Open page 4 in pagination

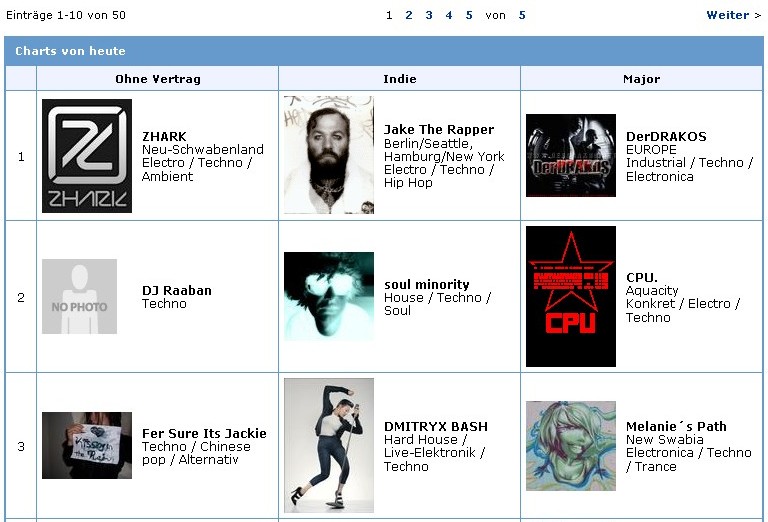(x=449, y=15)
